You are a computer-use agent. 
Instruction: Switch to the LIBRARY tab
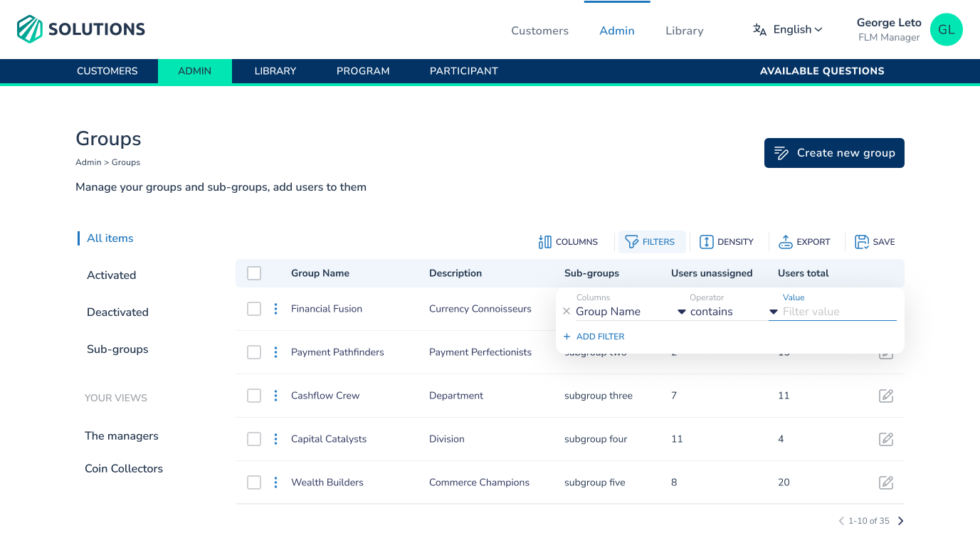click(x=275, y=71)
